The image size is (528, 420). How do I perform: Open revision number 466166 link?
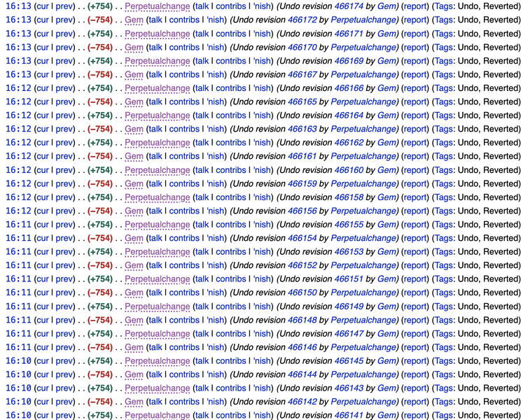[349, 88]
